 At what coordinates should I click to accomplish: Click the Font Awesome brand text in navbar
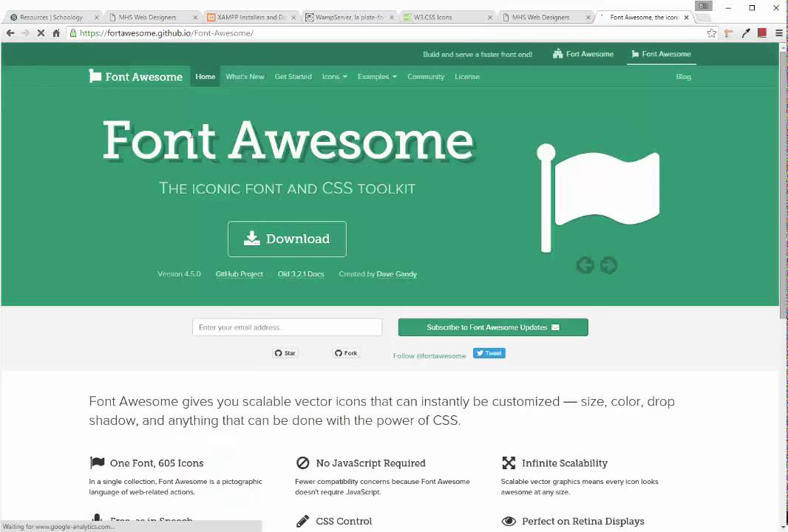point(143,77)
